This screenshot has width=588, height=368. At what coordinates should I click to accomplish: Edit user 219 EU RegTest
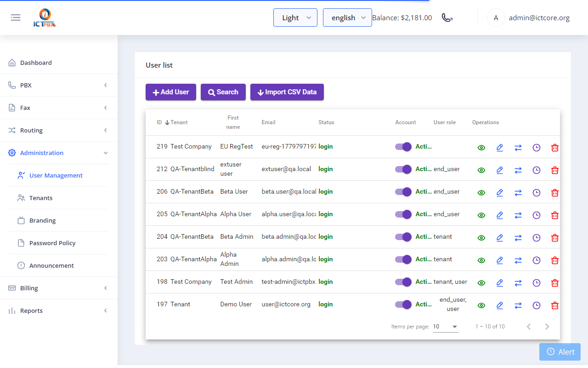[500, 148]
